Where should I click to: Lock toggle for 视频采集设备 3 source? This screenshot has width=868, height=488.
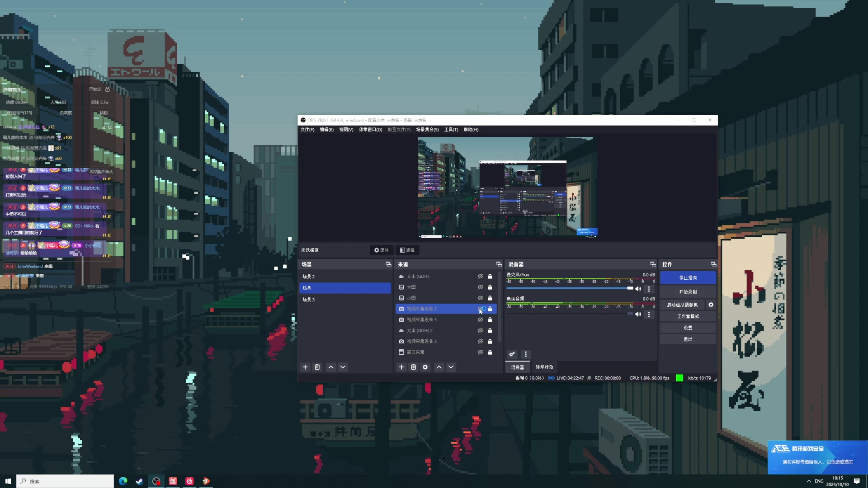pyautogui.click(x=490, y=319)
